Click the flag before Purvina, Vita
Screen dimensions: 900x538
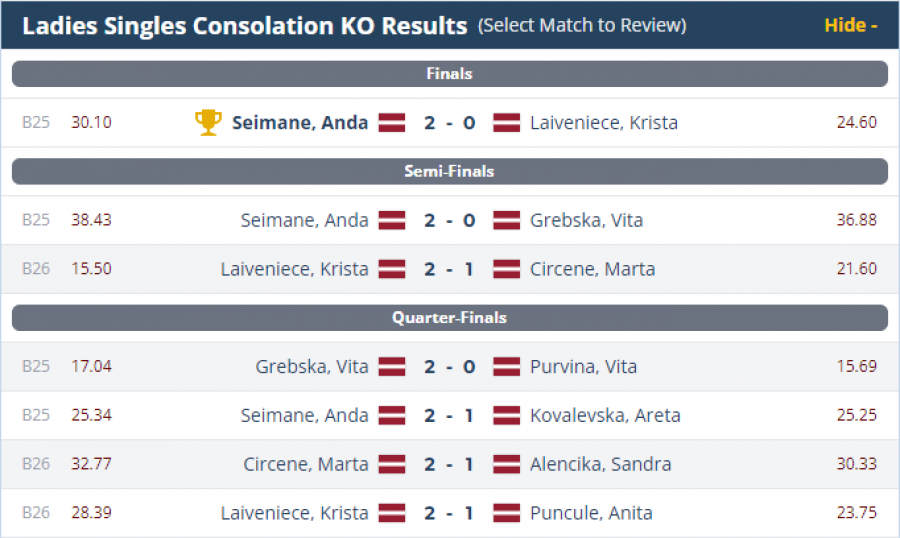[x=507, y=367]
